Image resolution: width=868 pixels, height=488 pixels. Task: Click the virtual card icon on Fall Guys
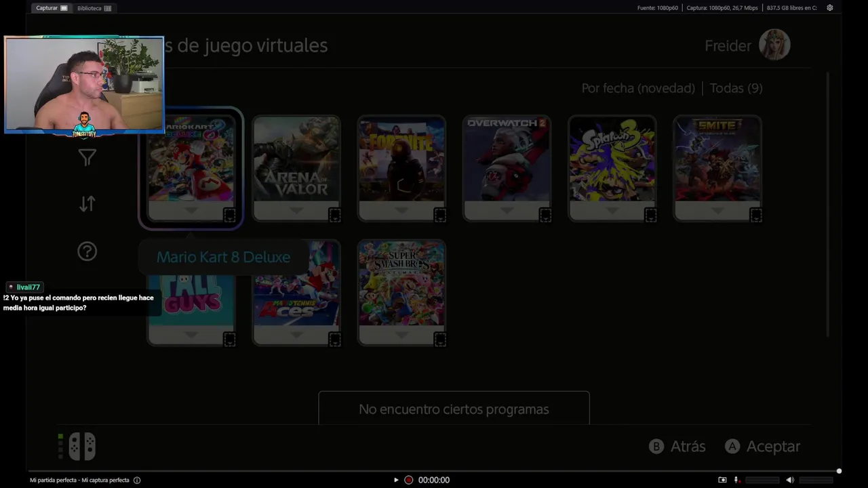pyautogui.click(x=229, y=340)
